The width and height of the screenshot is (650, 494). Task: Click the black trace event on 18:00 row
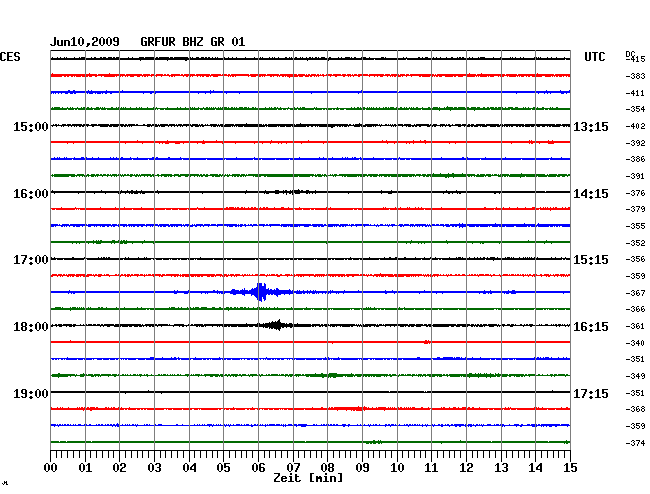(276, 325)
